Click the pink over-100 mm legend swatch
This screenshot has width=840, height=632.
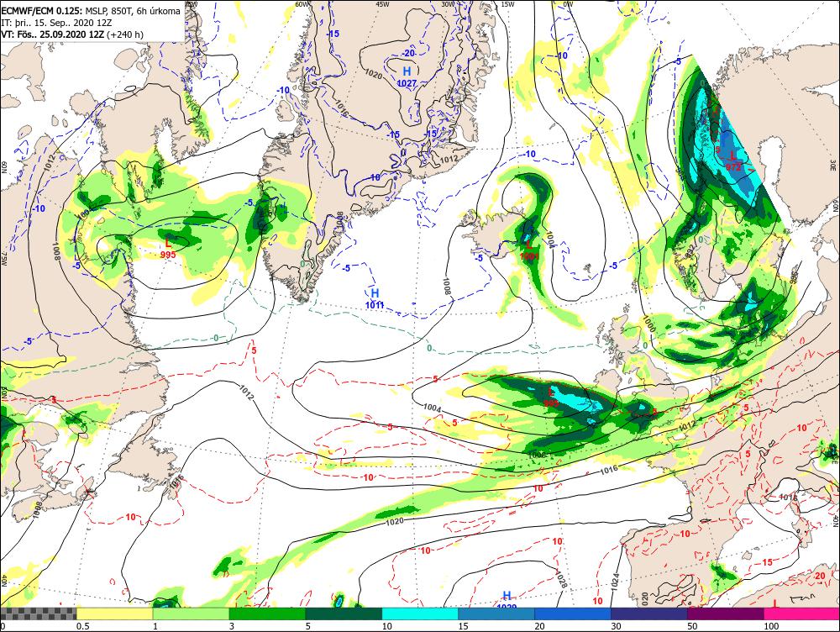[x=802, y=614]
